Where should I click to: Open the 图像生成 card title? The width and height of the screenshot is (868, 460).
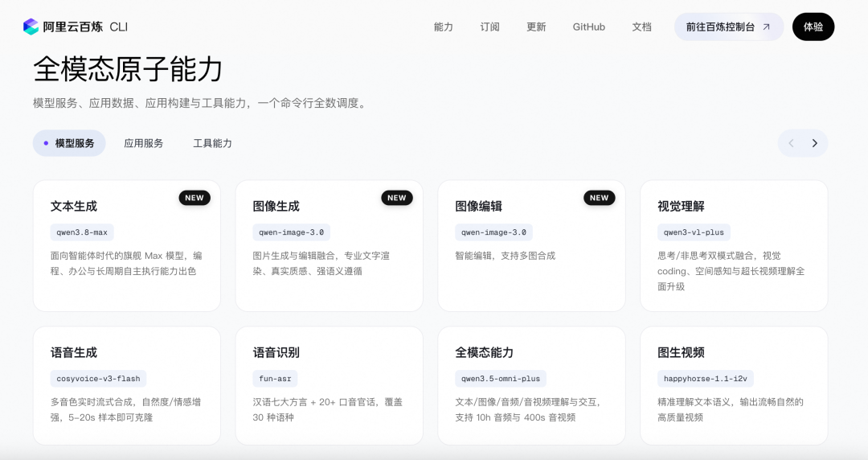point(276,206)
